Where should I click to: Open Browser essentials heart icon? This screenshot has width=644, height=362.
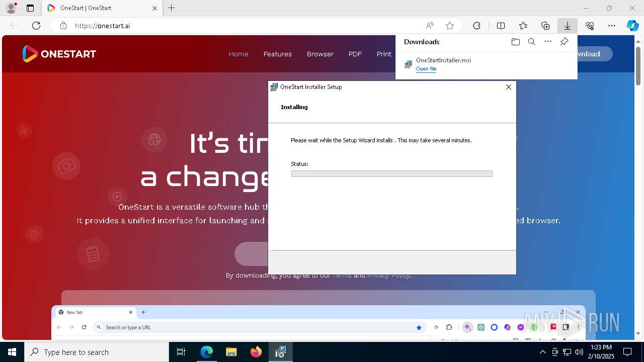click(x=590, y=26)
